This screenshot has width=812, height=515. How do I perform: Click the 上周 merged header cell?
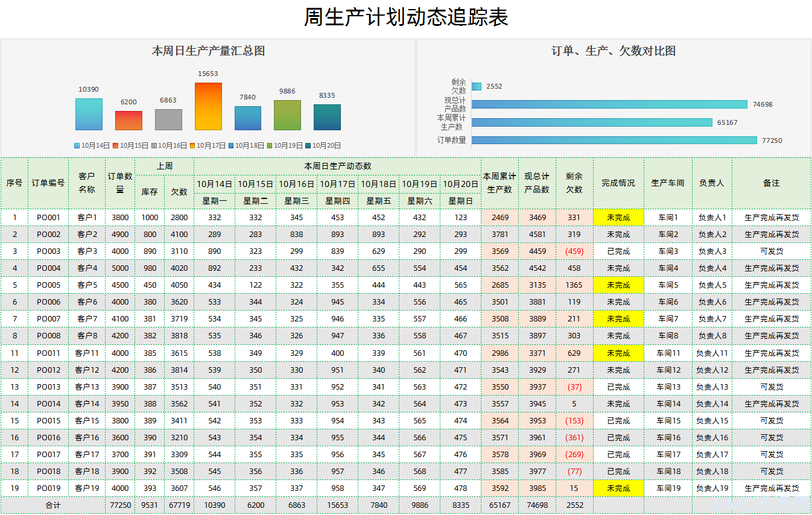[165, 166]
